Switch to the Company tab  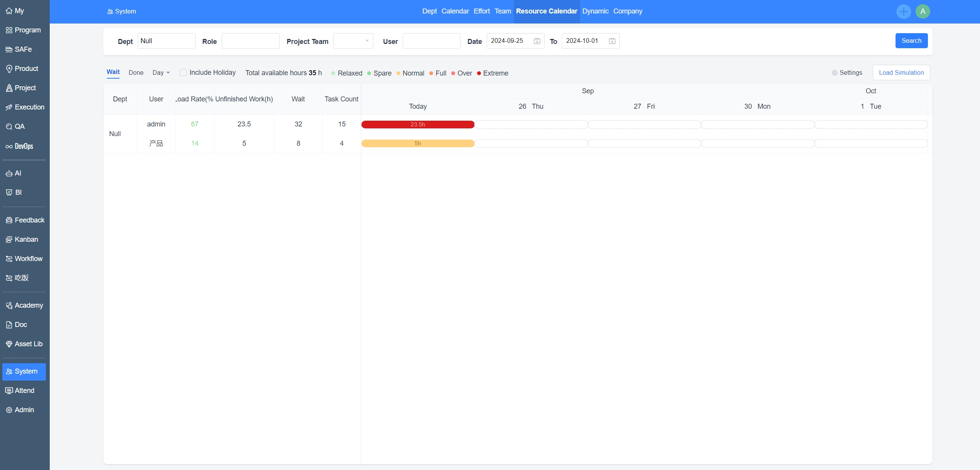tap(627, 11)
